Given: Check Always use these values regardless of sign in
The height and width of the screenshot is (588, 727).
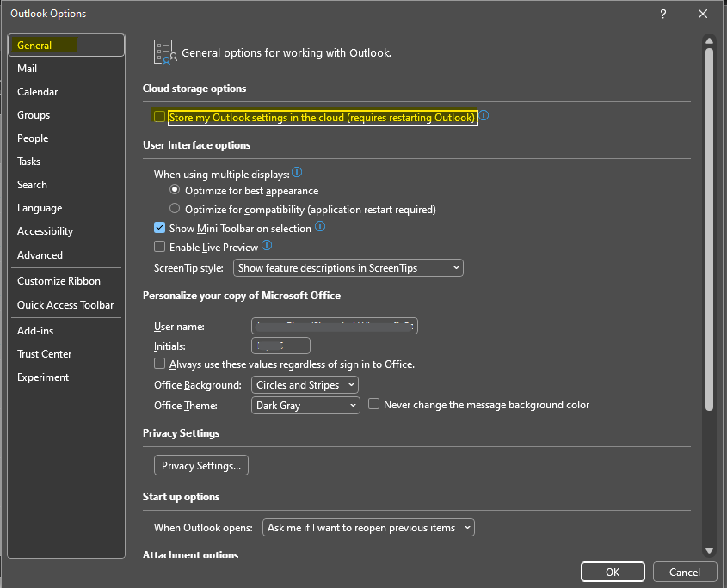Looking at the screenshot, I should (159, 364).
